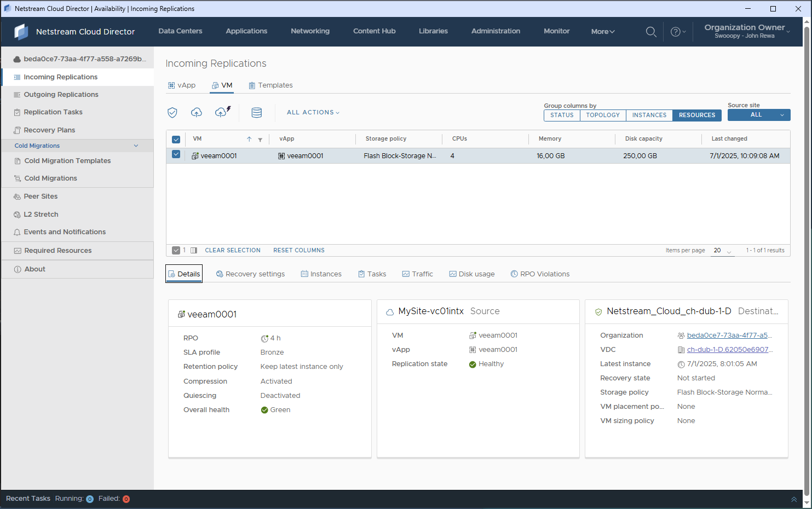
Task: Open the RPO Violations tab
Action: 540,274
